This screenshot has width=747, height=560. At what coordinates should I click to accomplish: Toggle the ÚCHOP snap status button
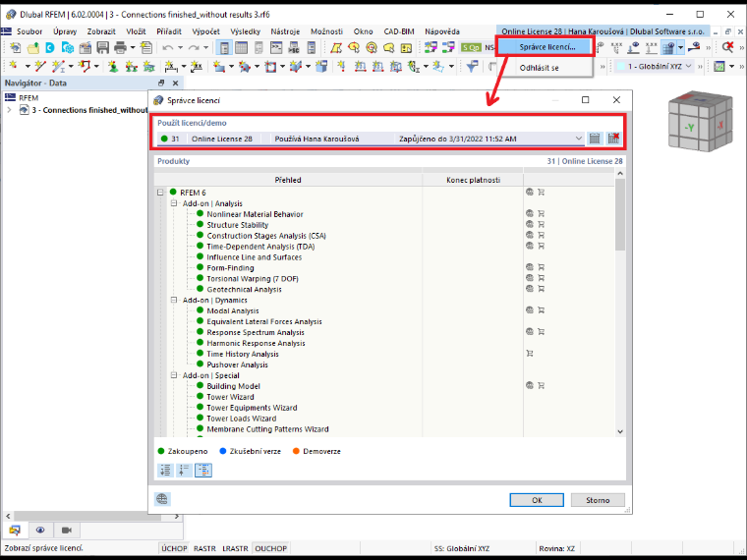[x=174, y=548]
